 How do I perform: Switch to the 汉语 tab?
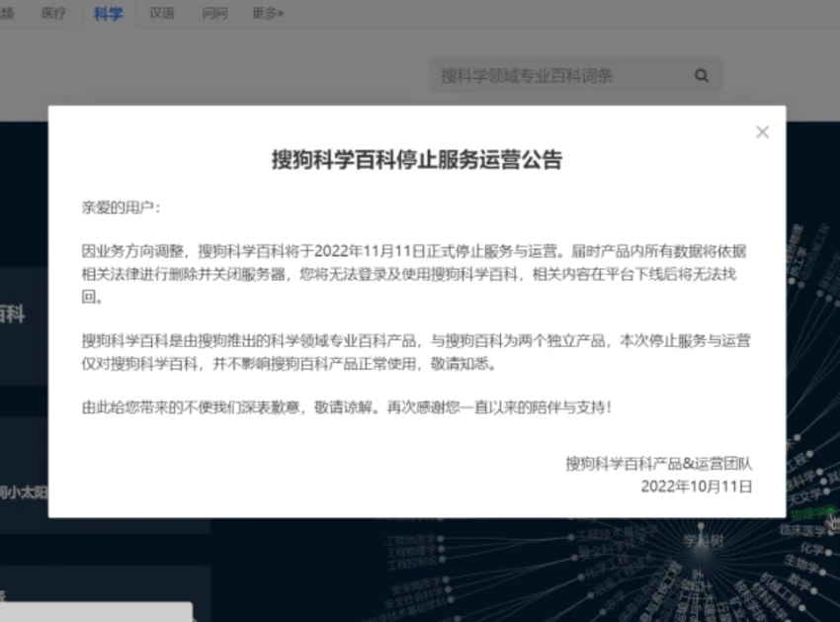click(161, 13)
